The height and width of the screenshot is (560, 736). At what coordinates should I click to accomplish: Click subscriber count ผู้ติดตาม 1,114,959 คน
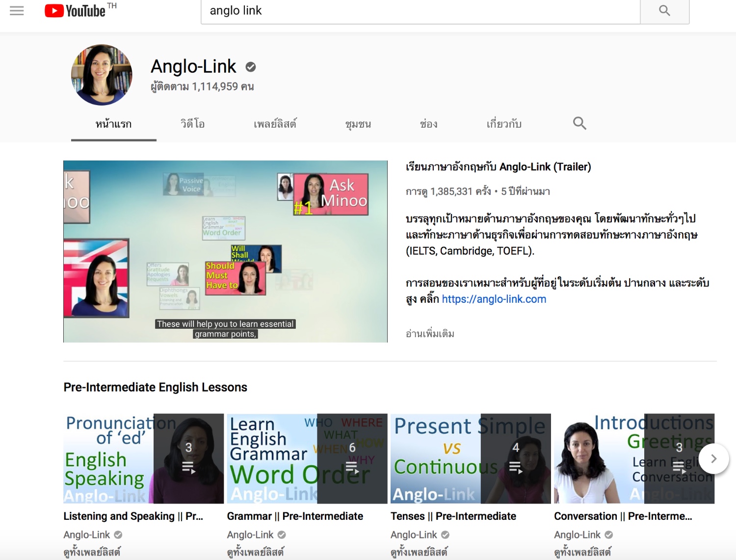(x=202, y=87)
